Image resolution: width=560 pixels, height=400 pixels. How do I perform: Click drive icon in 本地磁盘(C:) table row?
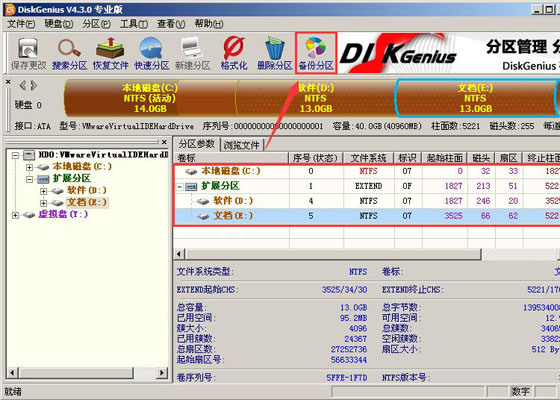click(191, 172)
